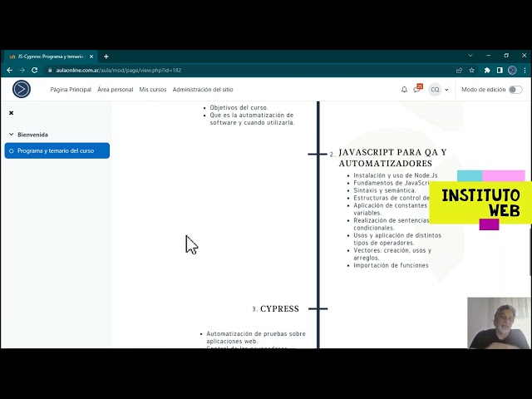Click Usos y aplicación de distintos tipos de operadores

point(397,239)
